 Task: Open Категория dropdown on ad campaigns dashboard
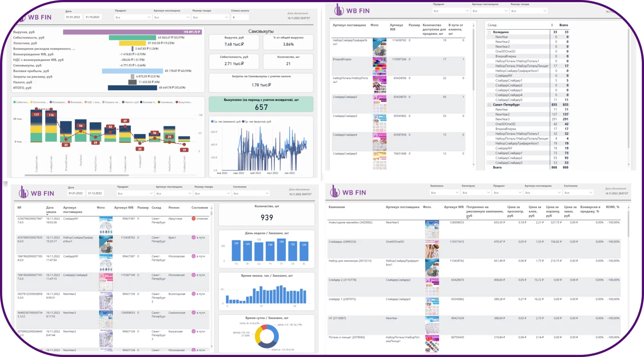pos(476,192)
